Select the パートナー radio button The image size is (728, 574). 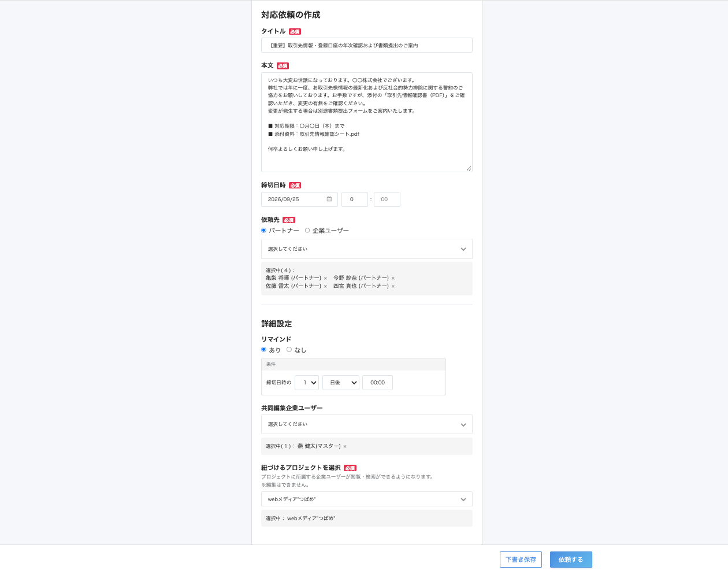264,230
